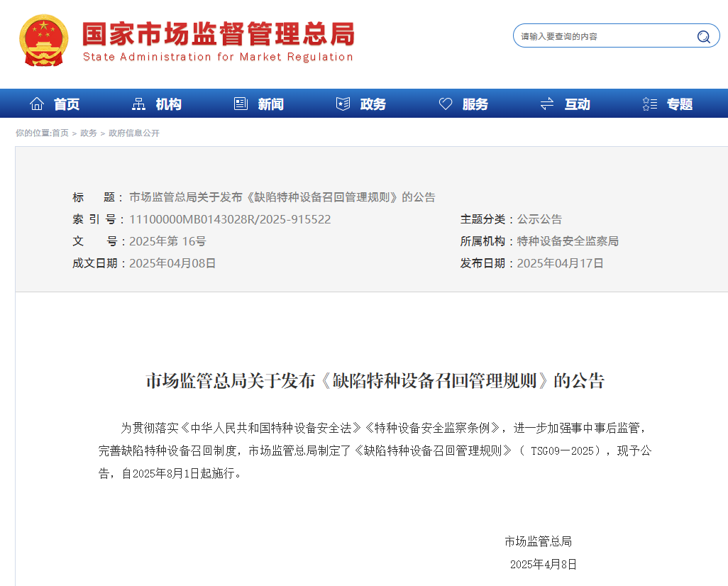
Task: Follow the 政务 breadcrumb link
Action: [88, 133]
